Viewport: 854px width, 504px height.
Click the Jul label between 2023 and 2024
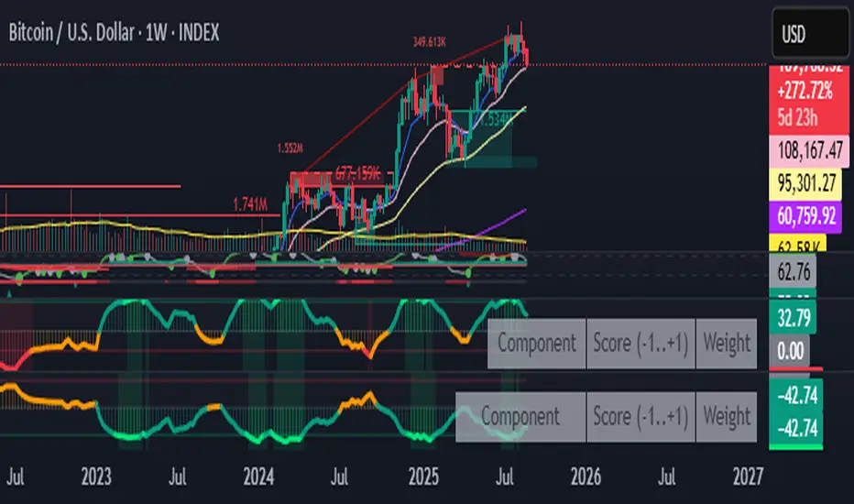[x=178, y=477]
